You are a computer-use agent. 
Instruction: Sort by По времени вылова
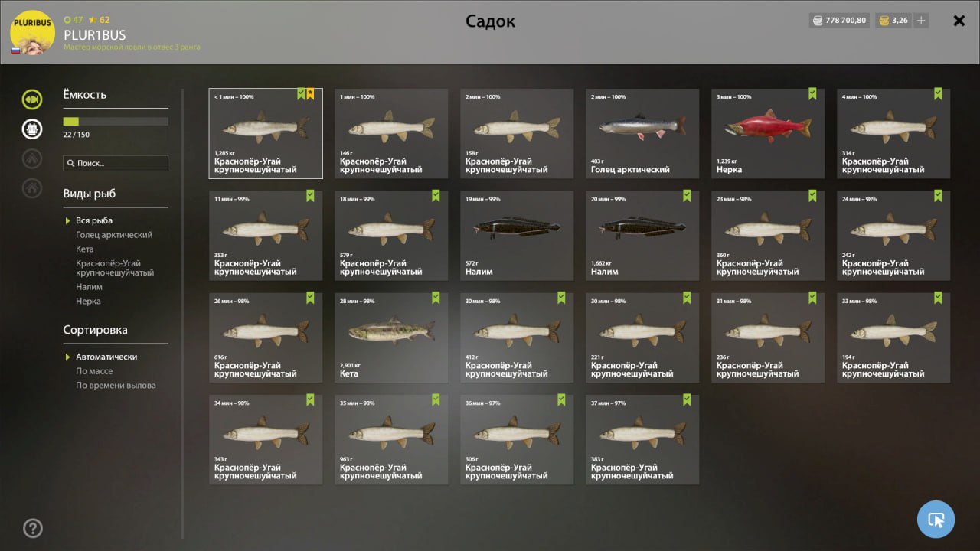(x=116, y=386)
